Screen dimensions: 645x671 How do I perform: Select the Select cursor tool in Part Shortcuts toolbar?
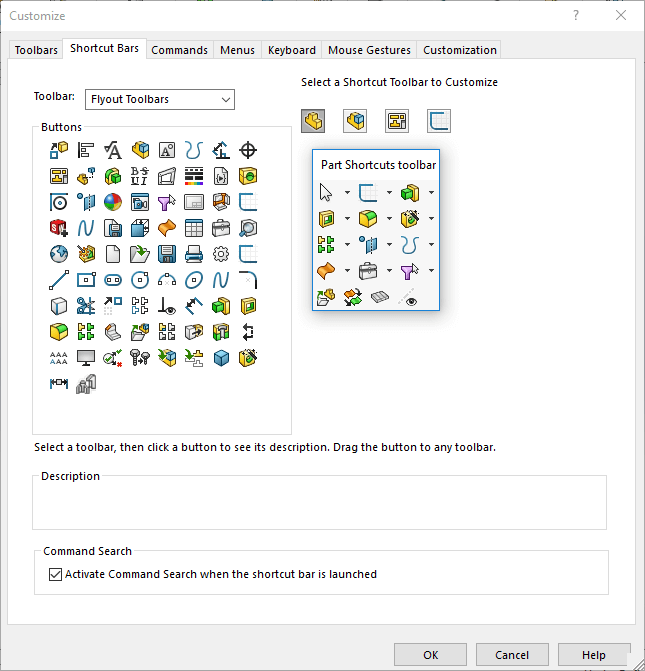pyautogui.click(x=326, y=193)
